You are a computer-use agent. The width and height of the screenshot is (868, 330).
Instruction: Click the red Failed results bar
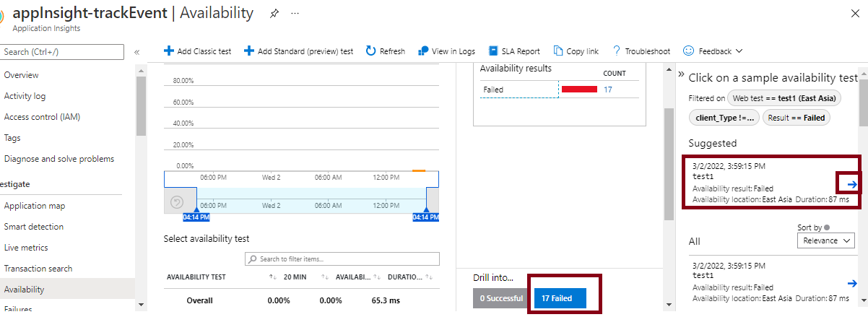(x=579, y=90)
